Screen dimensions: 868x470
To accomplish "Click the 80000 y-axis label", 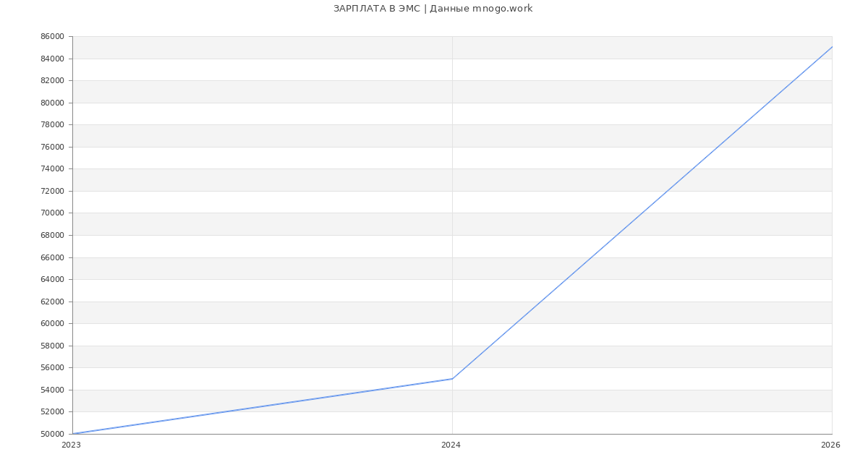I will 52,103.
